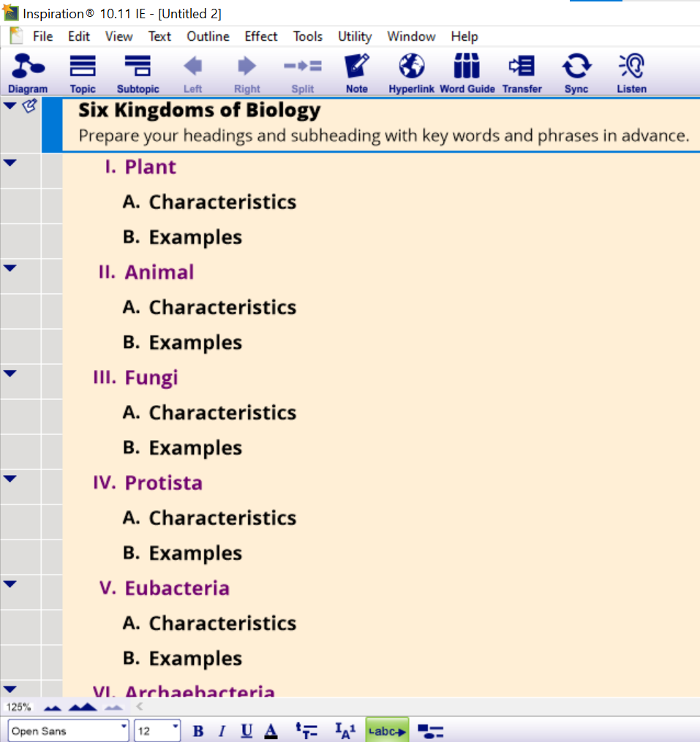Click the note icon beside the main idea
700x742 pixels.
click(29, 106)
